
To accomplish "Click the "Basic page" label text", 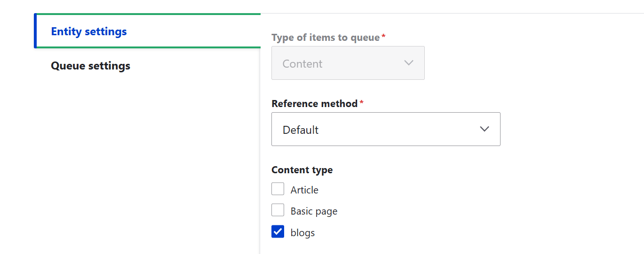I will [314, 211].
